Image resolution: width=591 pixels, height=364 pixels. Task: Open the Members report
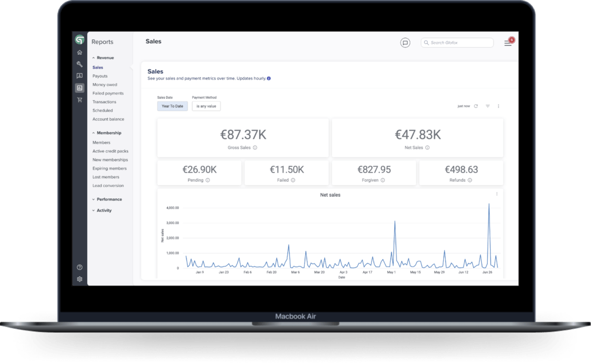(x=102, y=143)
